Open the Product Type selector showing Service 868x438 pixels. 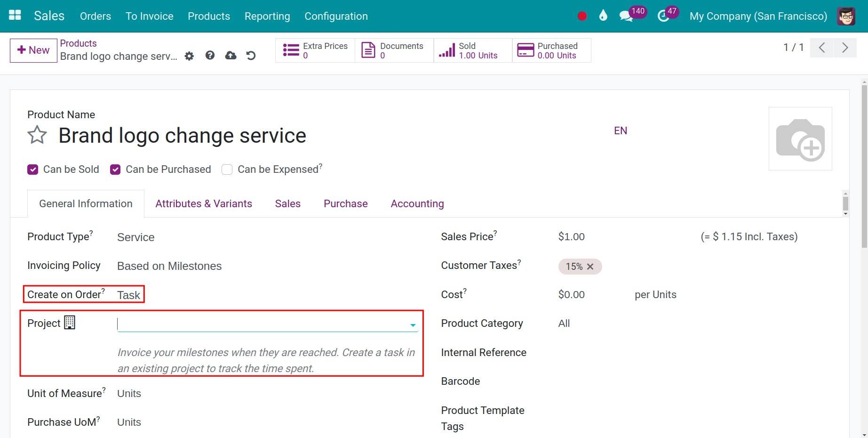pyautogui.click(x=136, y=237)
